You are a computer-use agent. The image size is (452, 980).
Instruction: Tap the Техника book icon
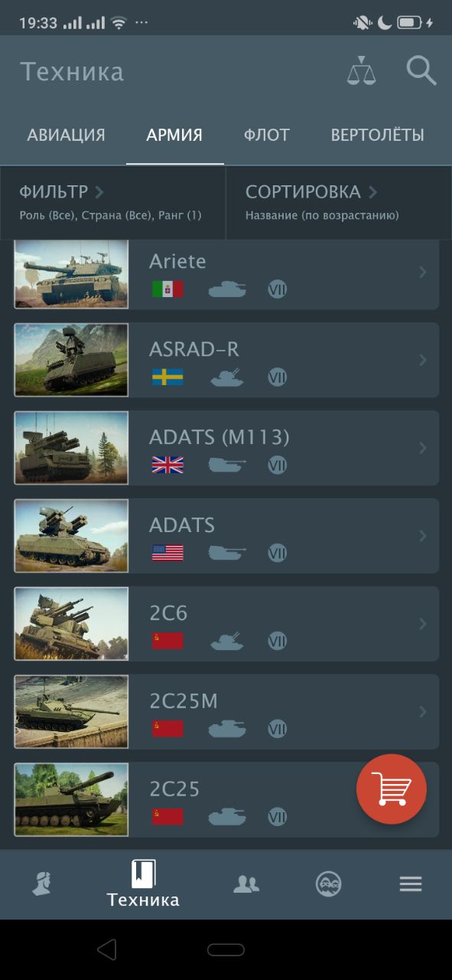click(144, 873)
